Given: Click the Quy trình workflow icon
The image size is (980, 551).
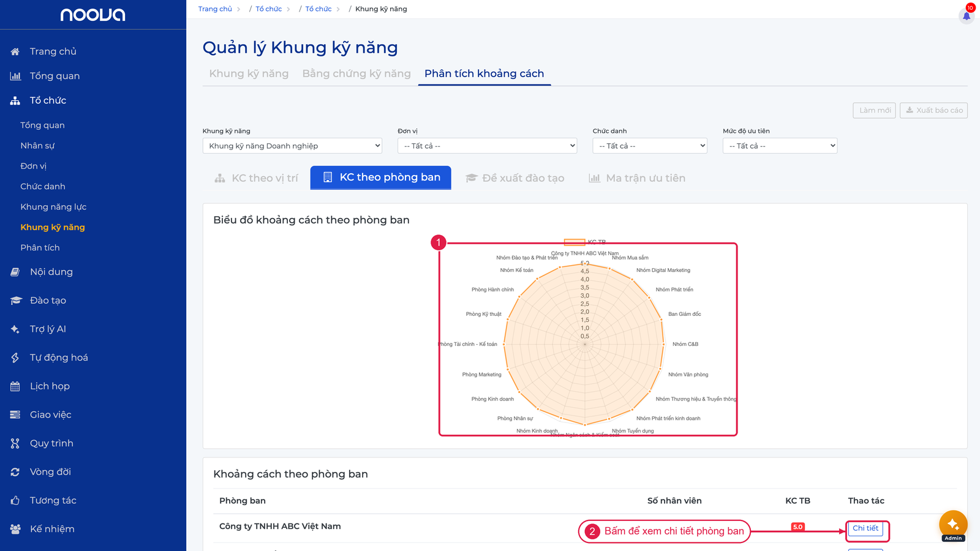Looking at the screenshot, I should (15, 443).
